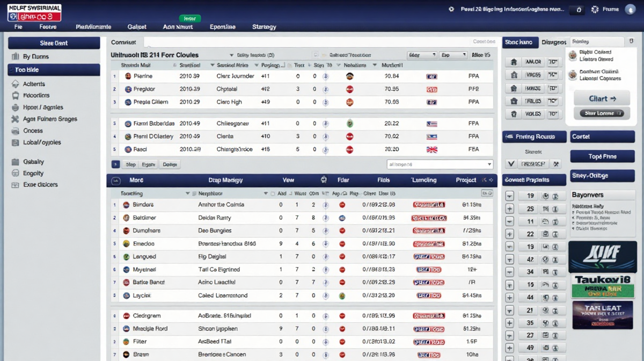Open the Erp dropdown in the table header

click(x=453, y=55)
